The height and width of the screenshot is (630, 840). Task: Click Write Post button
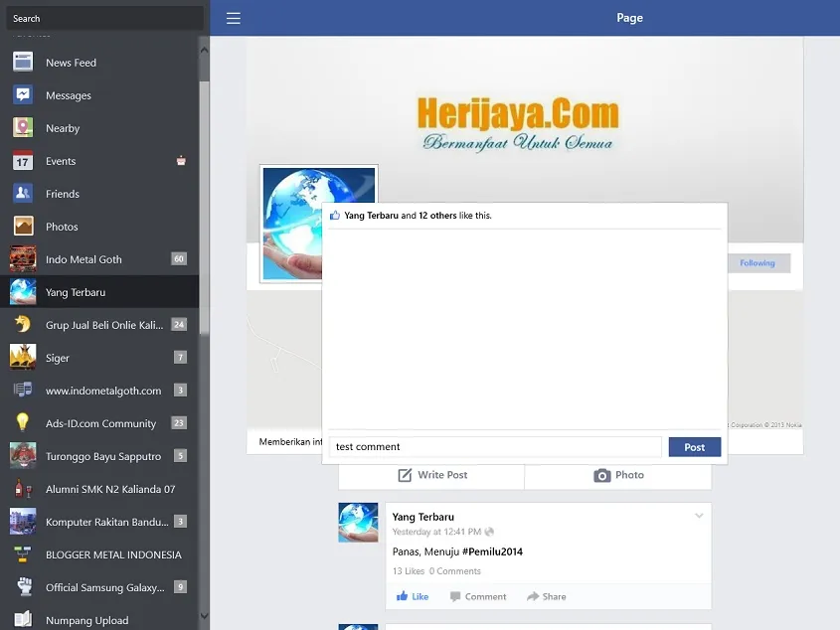432,475
